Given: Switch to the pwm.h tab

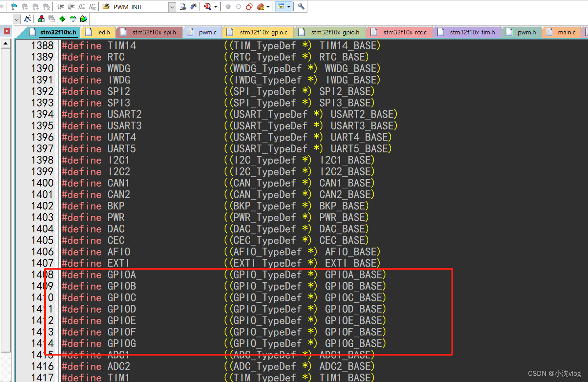Looking at the screenshot, I should point(521,32).
